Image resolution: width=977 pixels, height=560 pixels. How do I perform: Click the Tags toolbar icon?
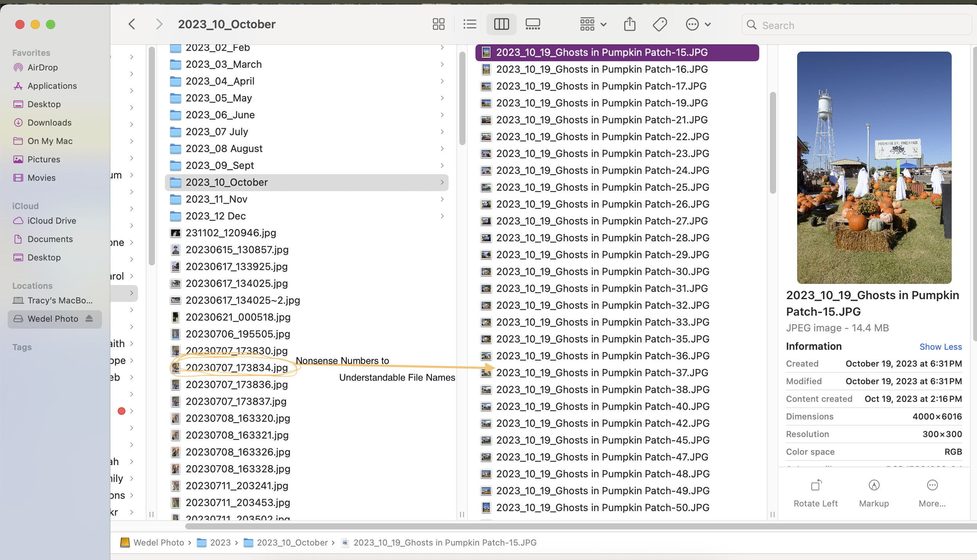[x=660, y=24]
